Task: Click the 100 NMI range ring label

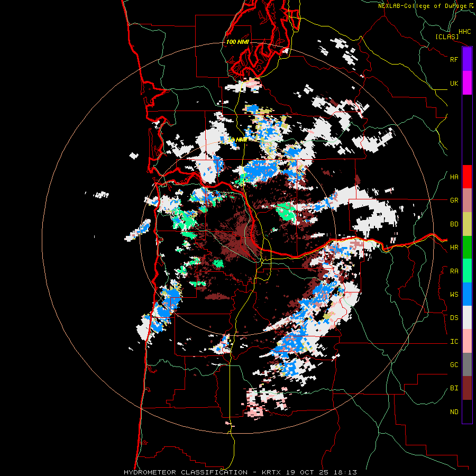Action: click(237, 42)
